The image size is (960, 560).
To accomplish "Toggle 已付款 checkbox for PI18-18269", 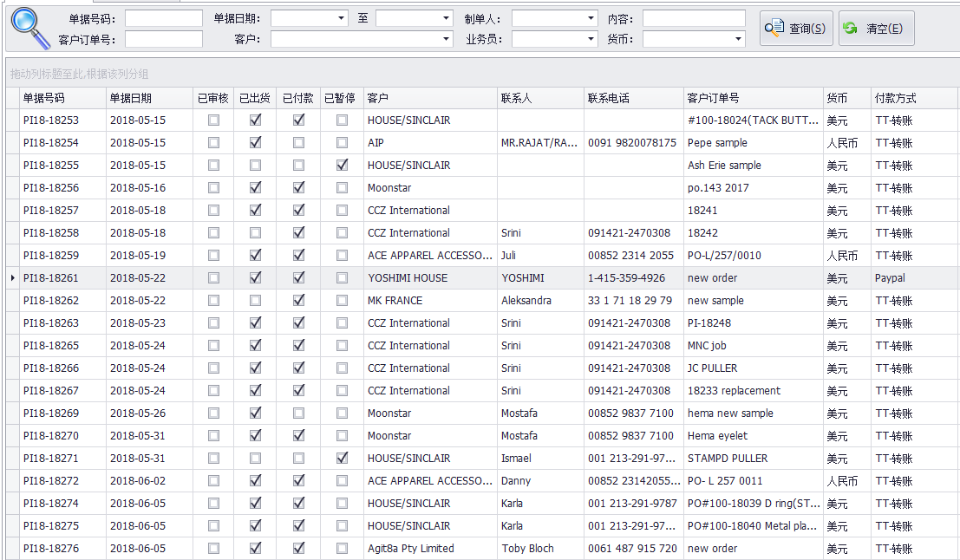I will point(299,413).
